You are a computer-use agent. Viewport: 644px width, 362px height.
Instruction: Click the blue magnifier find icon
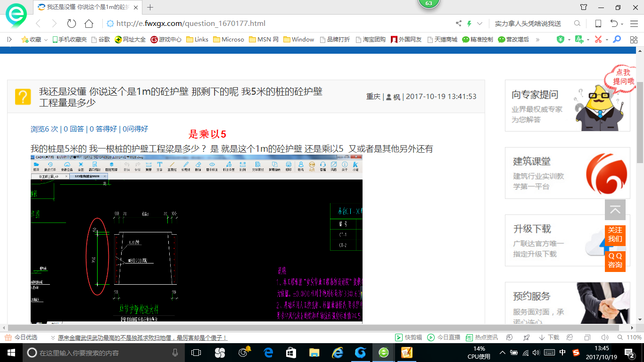pyautogui.click(x=617, y=40)
